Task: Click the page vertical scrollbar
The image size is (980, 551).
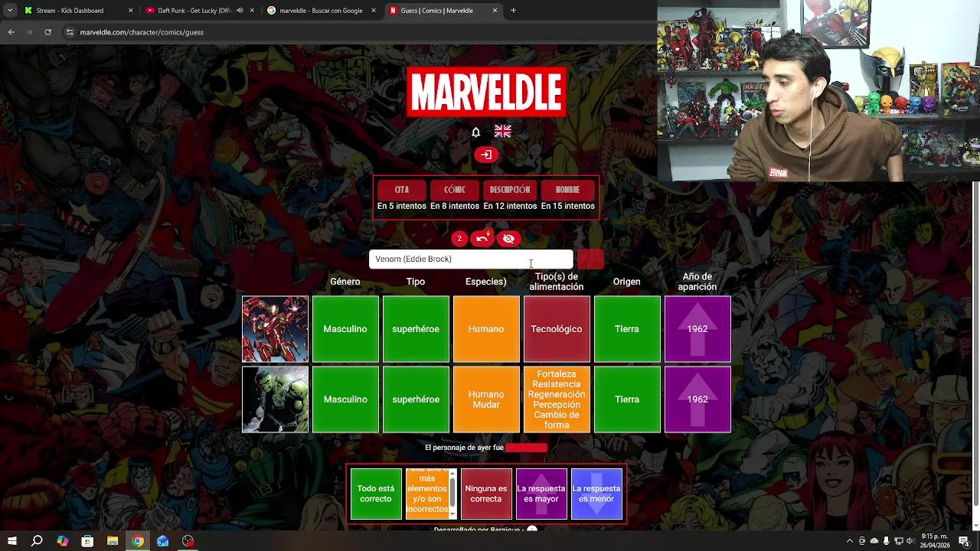Action: (x=975, y=344)
